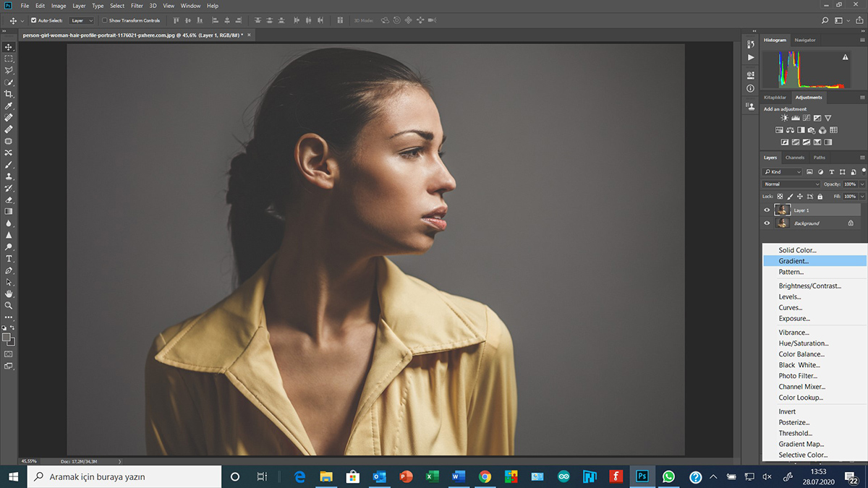Open the blend mode Normal dropdown

pos(791,184)
